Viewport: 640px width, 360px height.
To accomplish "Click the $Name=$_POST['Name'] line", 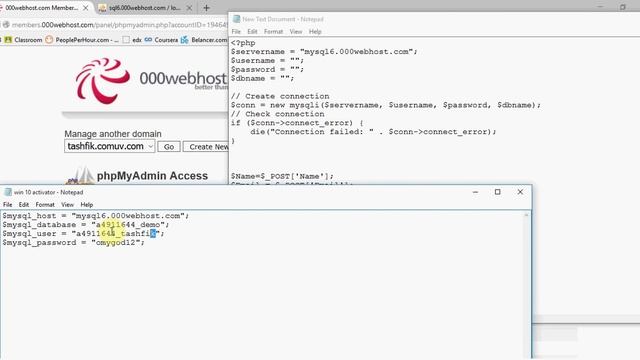I will (x=282, y=176).
